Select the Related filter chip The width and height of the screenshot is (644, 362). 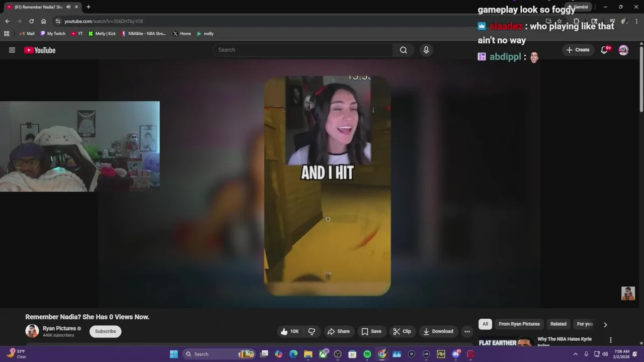pos(558,324)
